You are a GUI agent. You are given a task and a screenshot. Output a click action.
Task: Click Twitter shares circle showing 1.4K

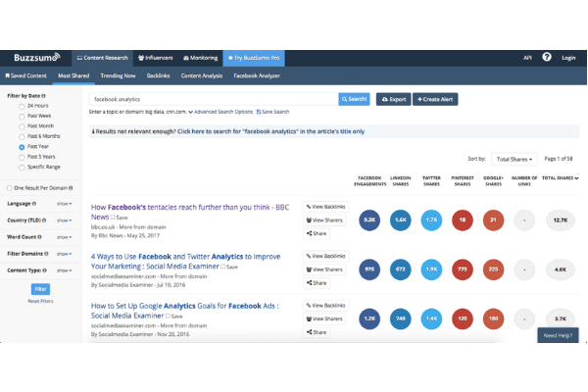pyautogui.click(x=431, y=318)
